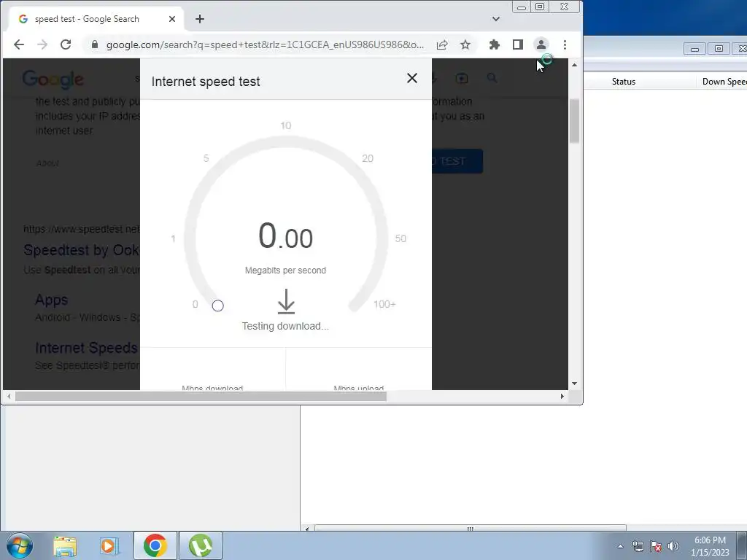747x560 pixels.
Task: Minimize the Chrome window
Action: pos(522,7)
